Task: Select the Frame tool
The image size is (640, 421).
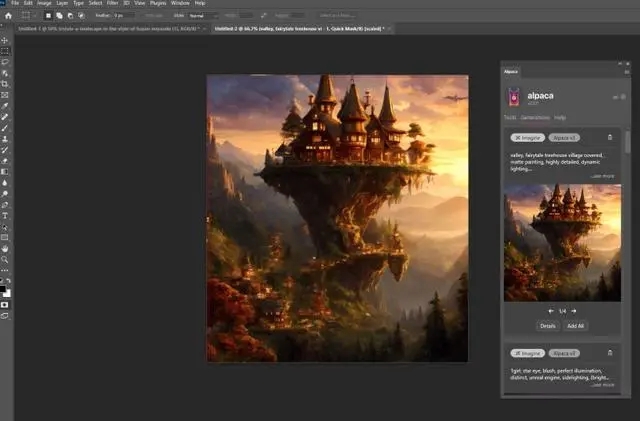Action: 4,95
